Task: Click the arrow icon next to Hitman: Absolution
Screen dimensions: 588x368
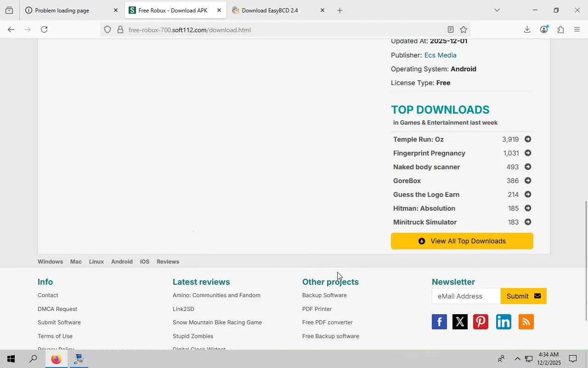Action: [528, 208]
